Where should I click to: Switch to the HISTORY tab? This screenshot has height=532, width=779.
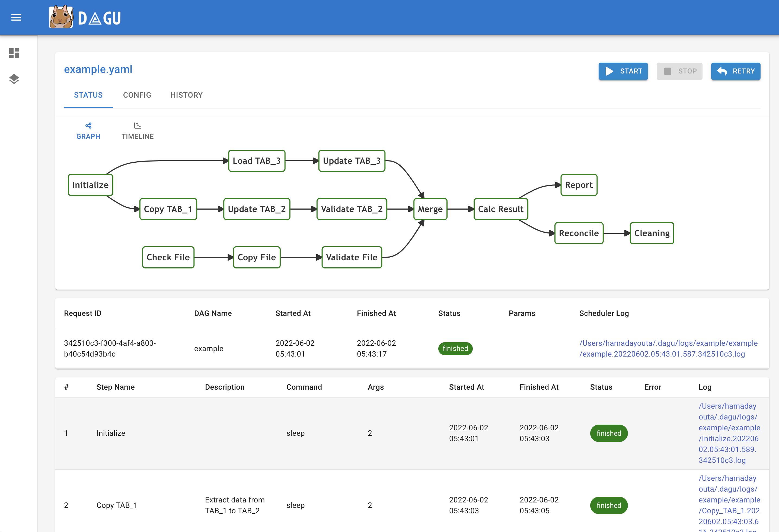pos(186,95)
